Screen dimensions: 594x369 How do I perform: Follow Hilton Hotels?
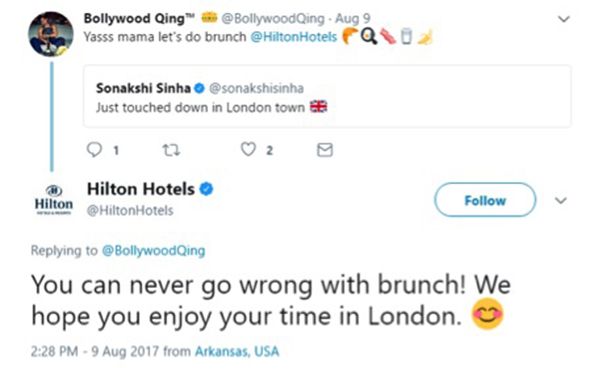coord(485,200)
